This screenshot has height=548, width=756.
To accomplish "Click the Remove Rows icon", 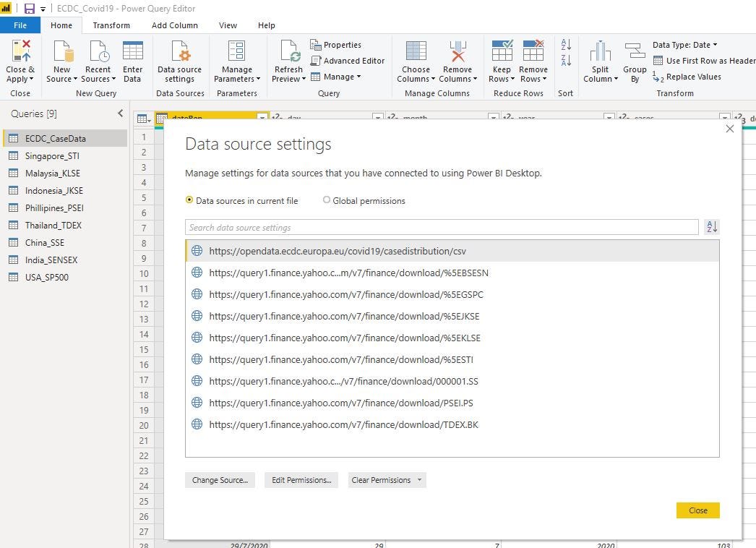I will pyautogui.click(x=533, y=51).
